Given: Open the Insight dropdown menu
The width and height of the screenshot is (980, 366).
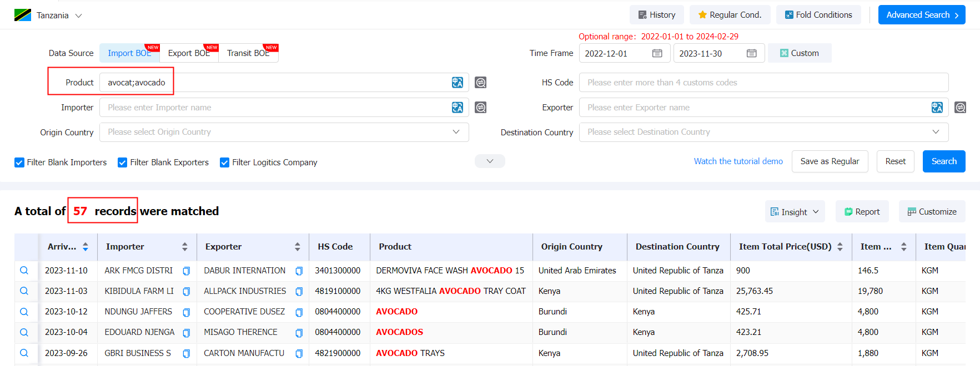Looking at the screenshot, I should (795, 212).
